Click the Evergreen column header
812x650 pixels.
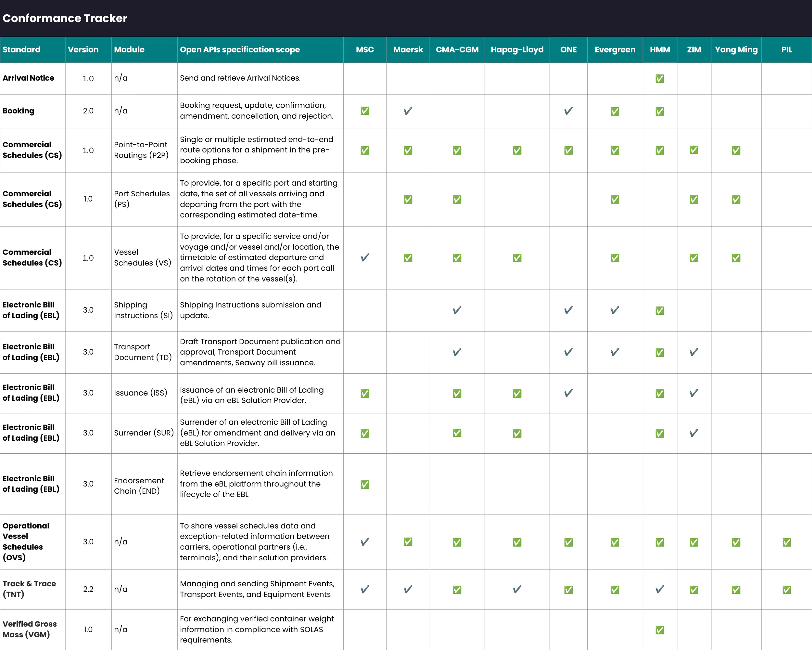point(615,49)
